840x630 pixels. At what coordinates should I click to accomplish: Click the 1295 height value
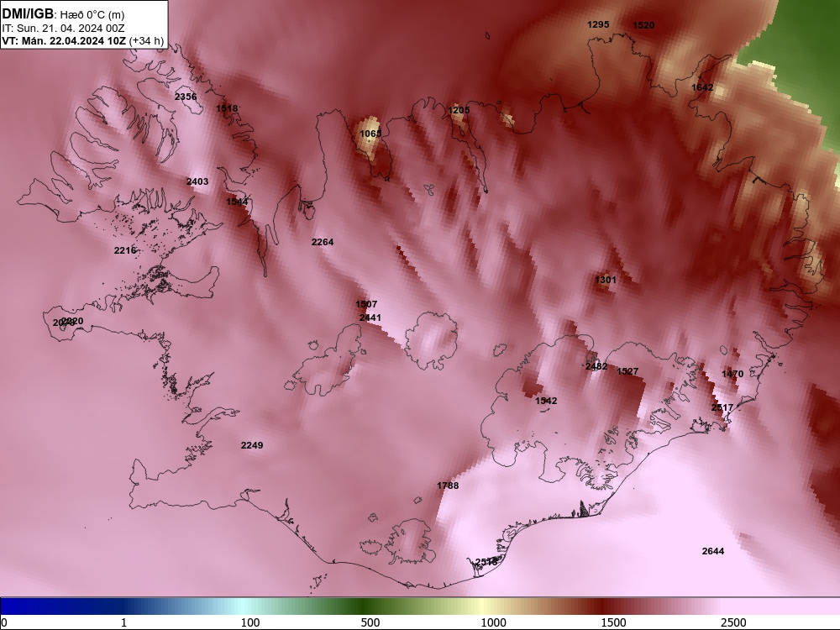(598, 24)
